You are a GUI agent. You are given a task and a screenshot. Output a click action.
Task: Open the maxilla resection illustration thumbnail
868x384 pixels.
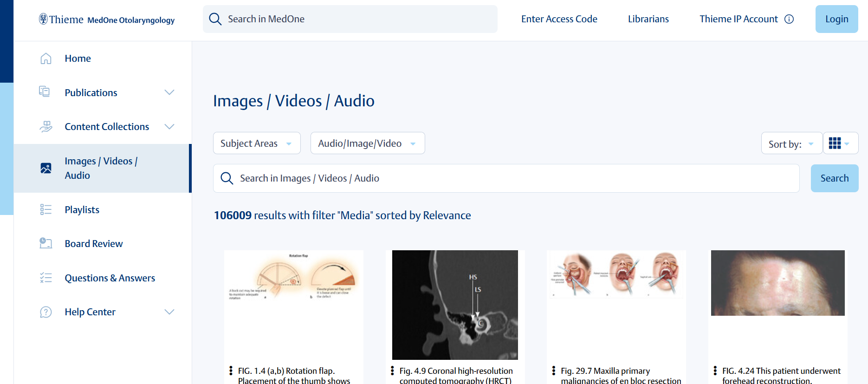[616, 274]
